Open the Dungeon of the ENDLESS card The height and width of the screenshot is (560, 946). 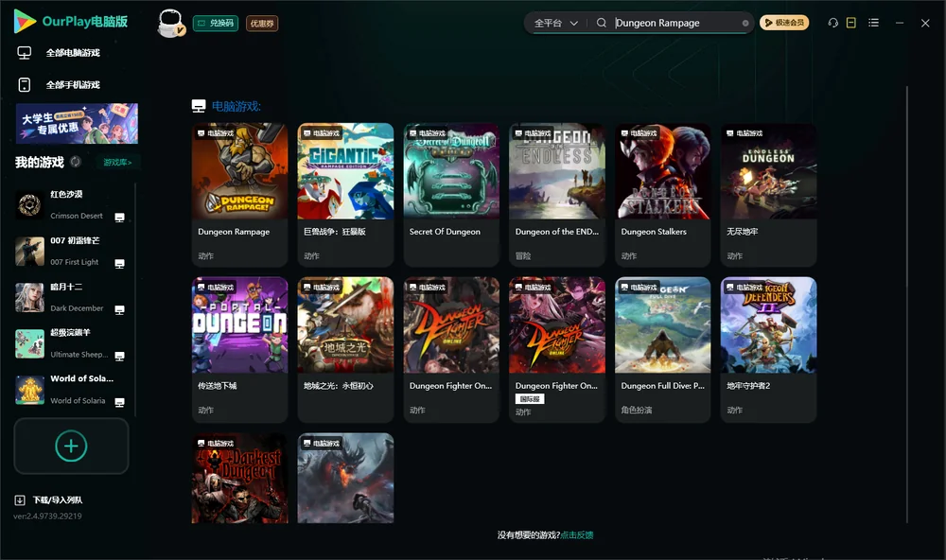tap(557, 195)
